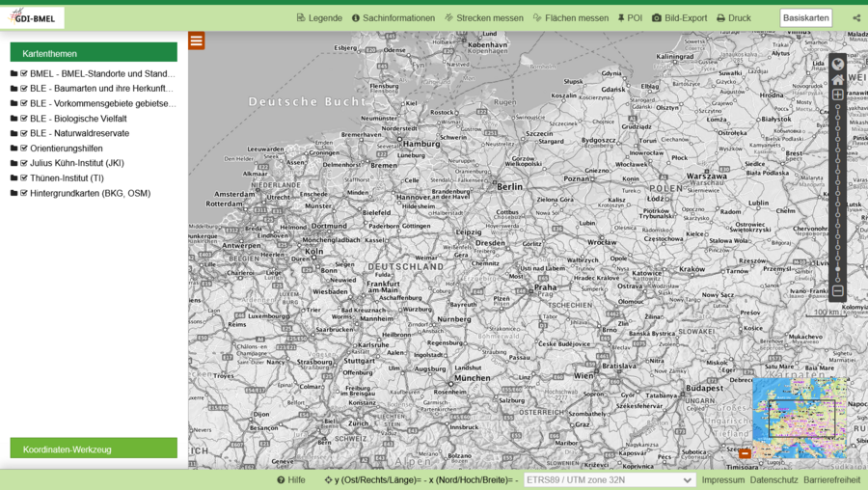Open the Koordinaten-Werkzeug panel

click(x=94, y=449)
